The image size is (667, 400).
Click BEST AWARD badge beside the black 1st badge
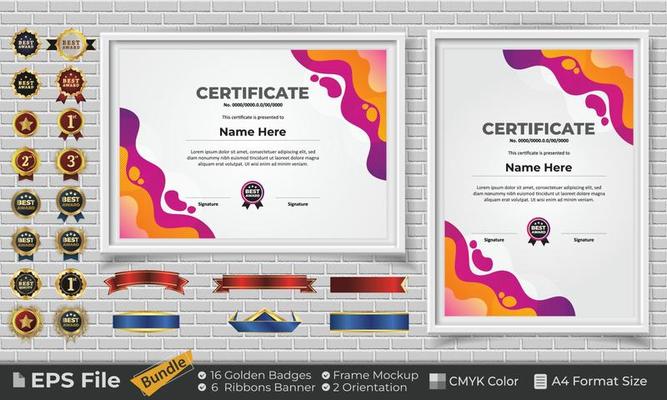click(x=26, y=284)
